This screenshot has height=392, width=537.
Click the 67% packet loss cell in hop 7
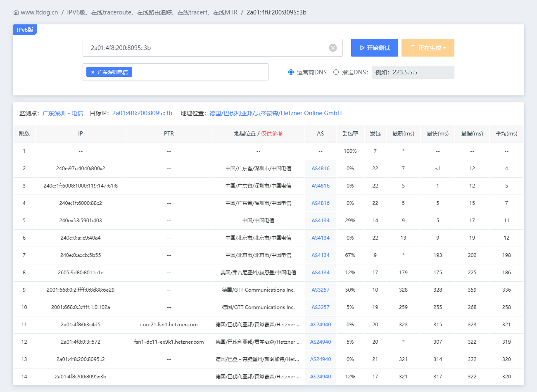pyautogui.click(x=350, y=255)
